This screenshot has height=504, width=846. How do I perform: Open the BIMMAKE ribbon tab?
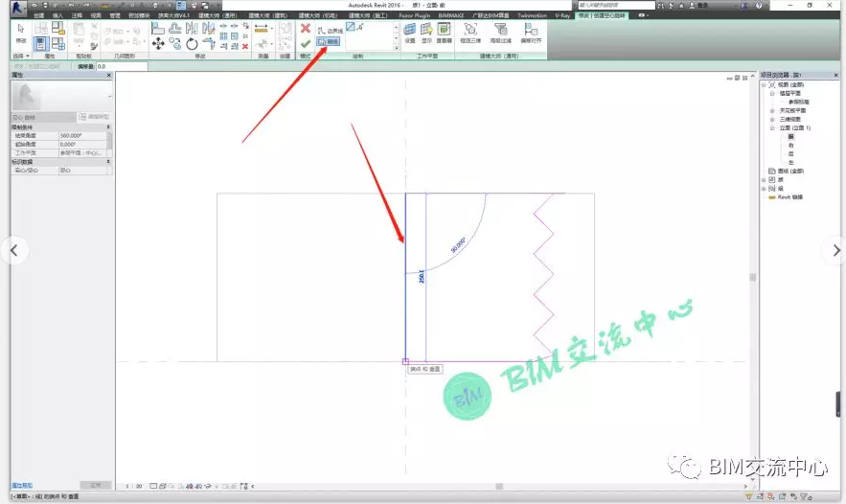(x=451, y=15)
